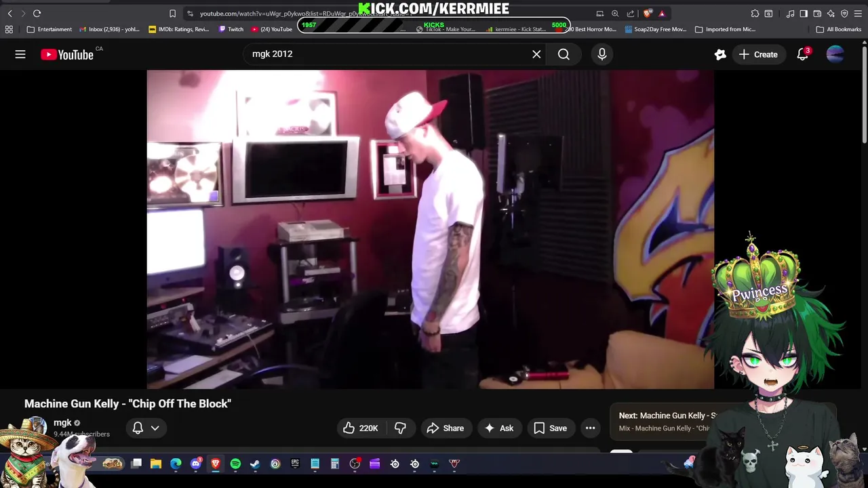868x488 pixels.
Task: Open Task View on the taskbar
Action: pyautogui.click(x=136, y=464)
